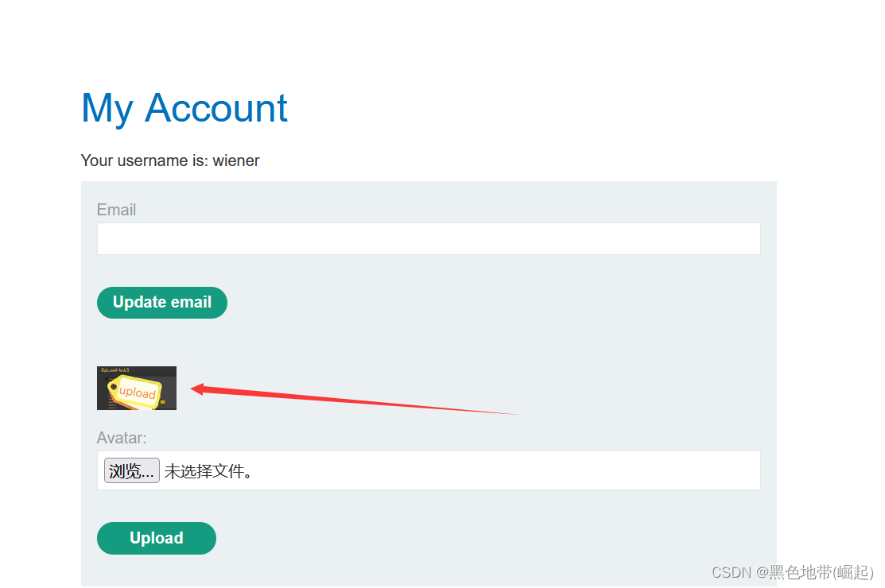885x588 pixels.
Task: Click the yellow upload tag in the avatar
Action: pos(135,391)
